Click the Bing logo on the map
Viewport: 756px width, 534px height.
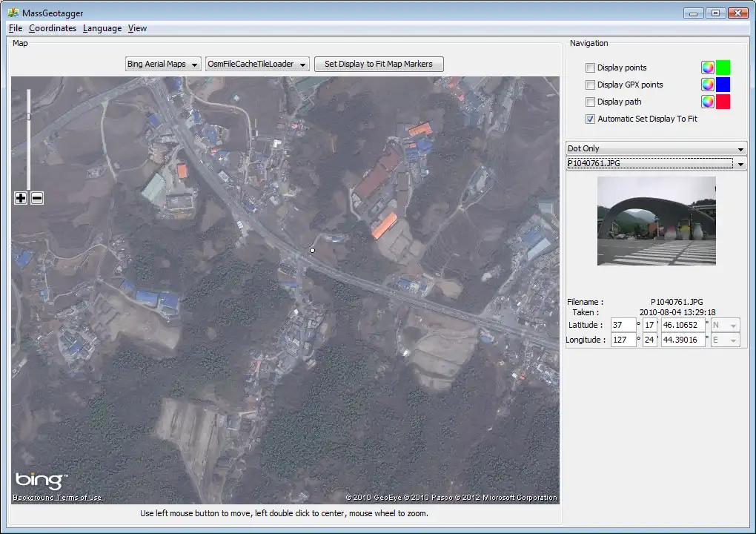[x=41, y=481]
